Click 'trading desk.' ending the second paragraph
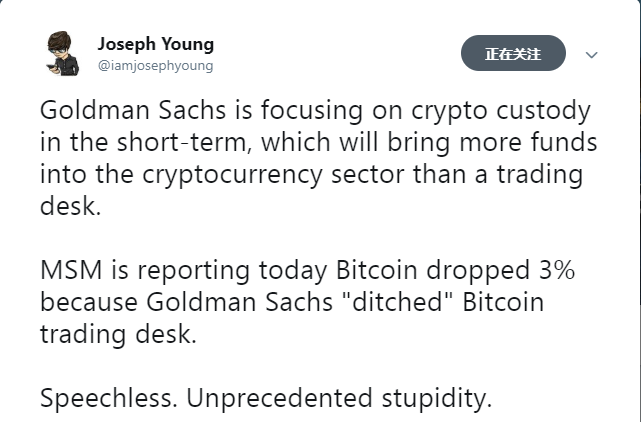Image resolution: width=641 pixels, height=422 pixels. click(119, 335)
